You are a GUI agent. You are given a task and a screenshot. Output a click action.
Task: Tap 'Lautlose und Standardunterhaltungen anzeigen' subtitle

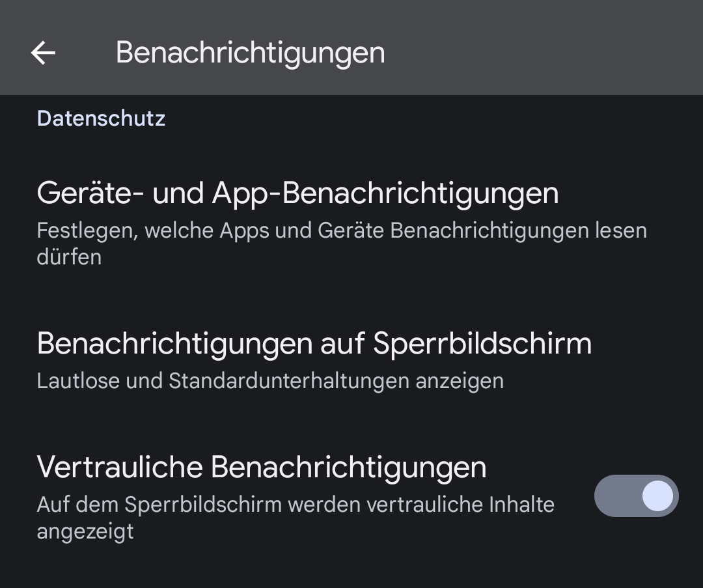(x=269, y=381)
